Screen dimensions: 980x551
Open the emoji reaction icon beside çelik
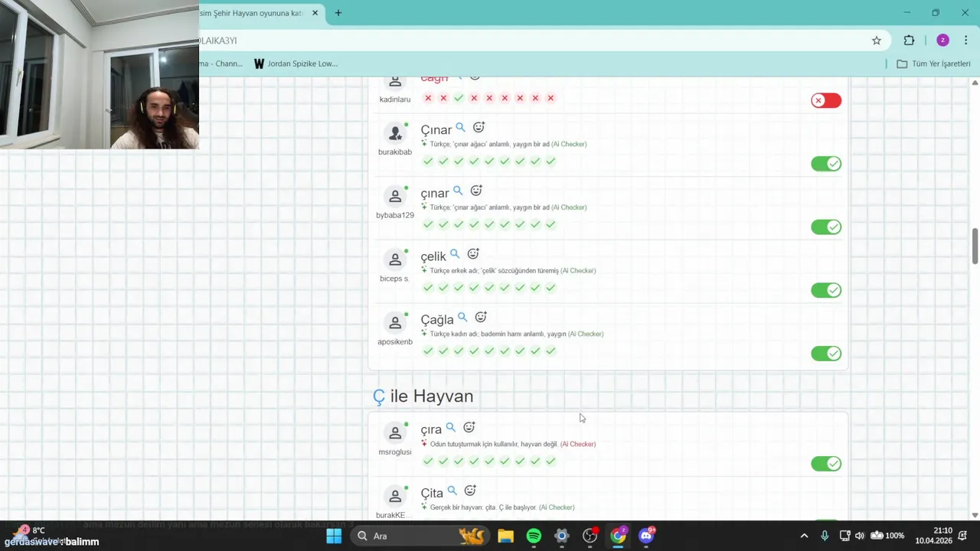[473, 253]
